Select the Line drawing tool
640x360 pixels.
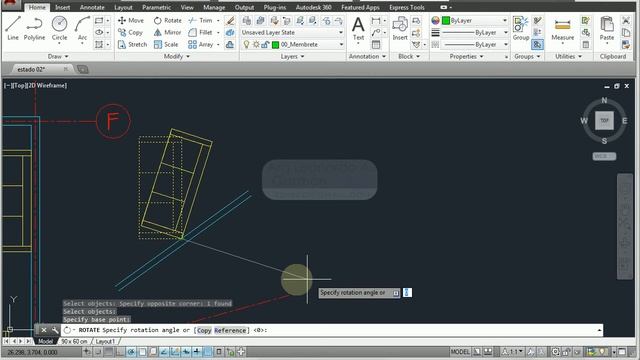point(13,28)
